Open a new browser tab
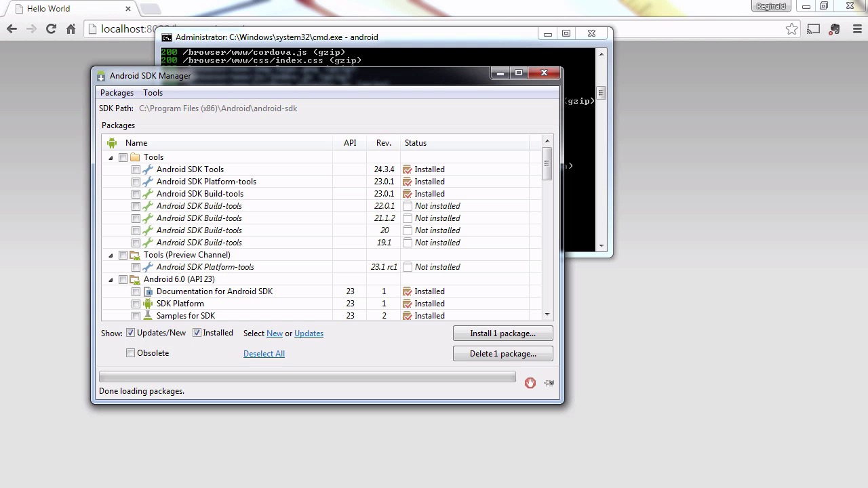This screenshot has width=868, height=488. coord(151,9)
